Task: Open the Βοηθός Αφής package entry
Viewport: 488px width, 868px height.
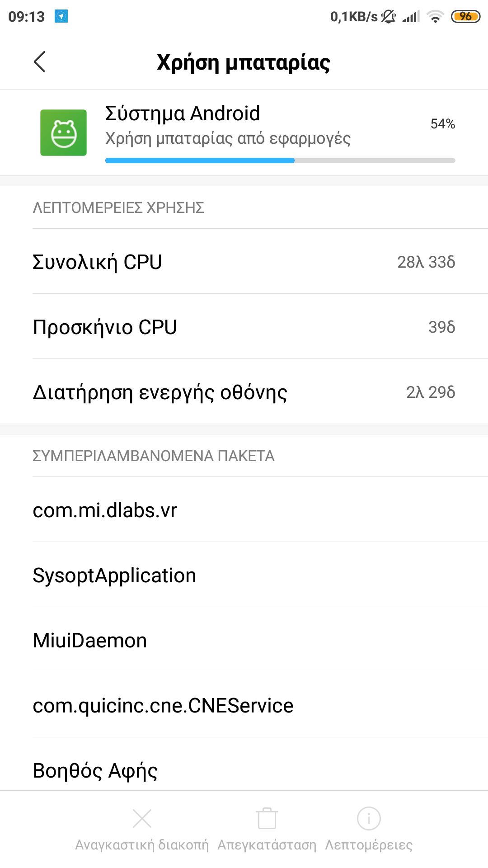Action: (x=244, y=769)
